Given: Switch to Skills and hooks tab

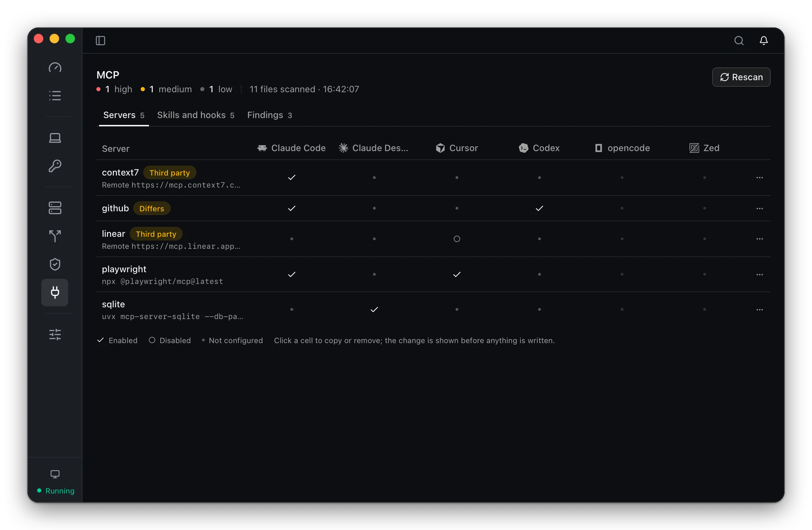Looking at the screenshot, I should point(196,115).
